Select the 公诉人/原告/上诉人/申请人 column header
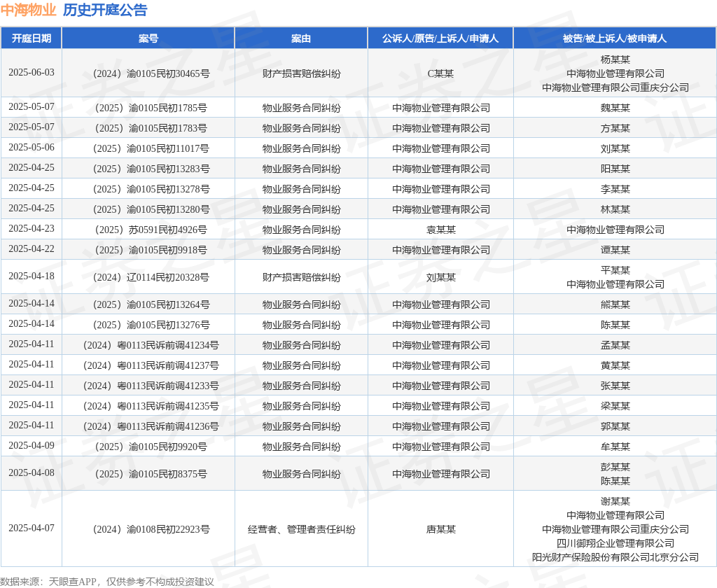 (440, 38)
